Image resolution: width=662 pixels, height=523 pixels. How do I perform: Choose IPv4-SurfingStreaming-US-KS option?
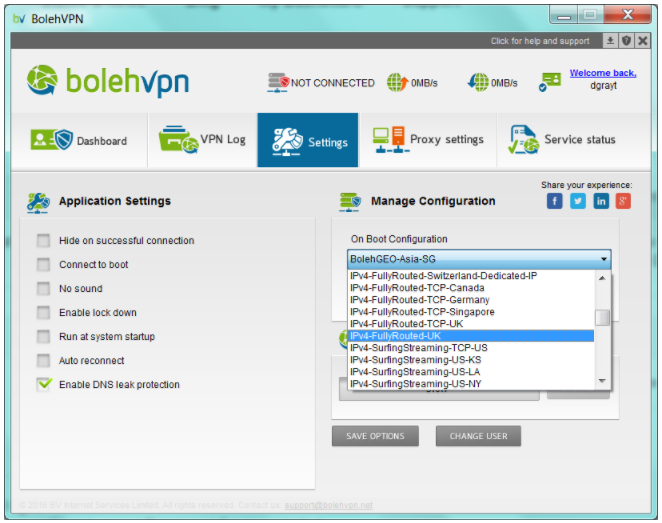(x=471, y=360)
